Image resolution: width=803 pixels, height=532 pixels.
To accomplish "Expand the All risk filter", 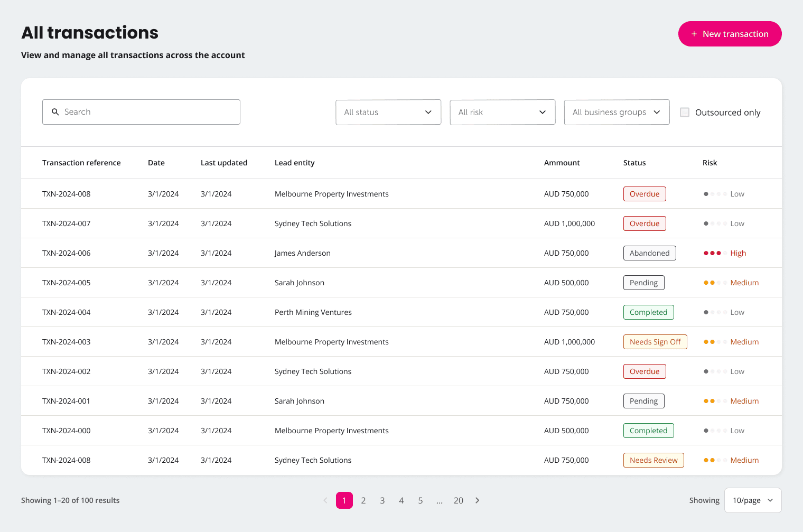I will click(x=502, y=112).
